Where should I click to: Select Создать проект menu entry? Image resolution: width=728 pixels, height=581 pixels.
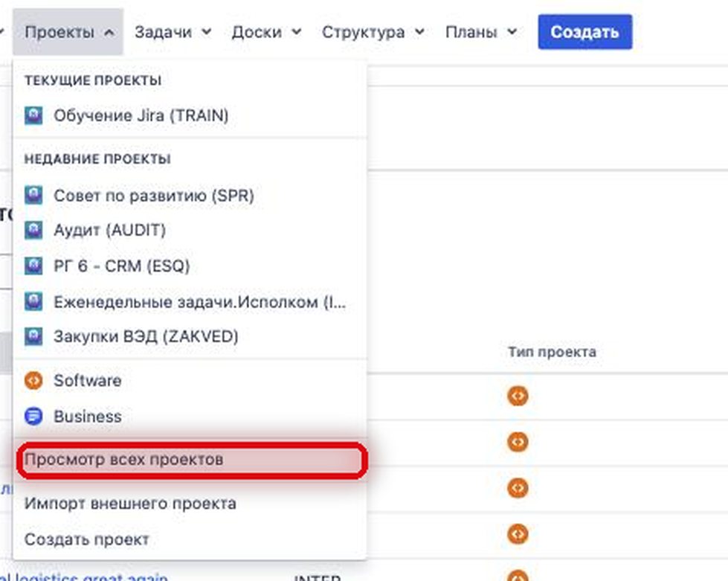190,539
